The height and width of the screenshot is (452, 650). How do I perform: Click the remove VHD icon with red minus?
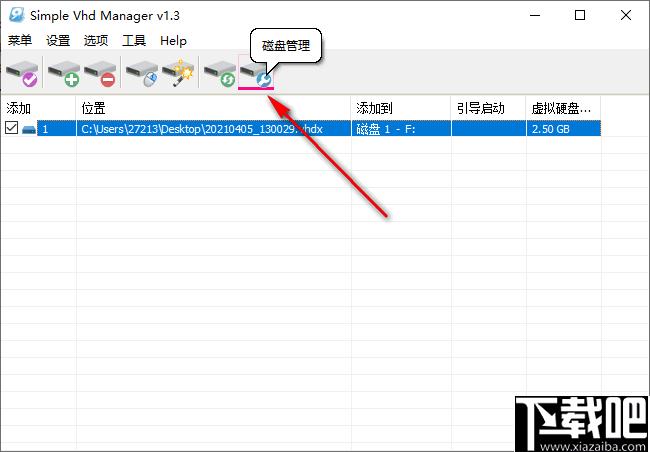tap(100, 73)
